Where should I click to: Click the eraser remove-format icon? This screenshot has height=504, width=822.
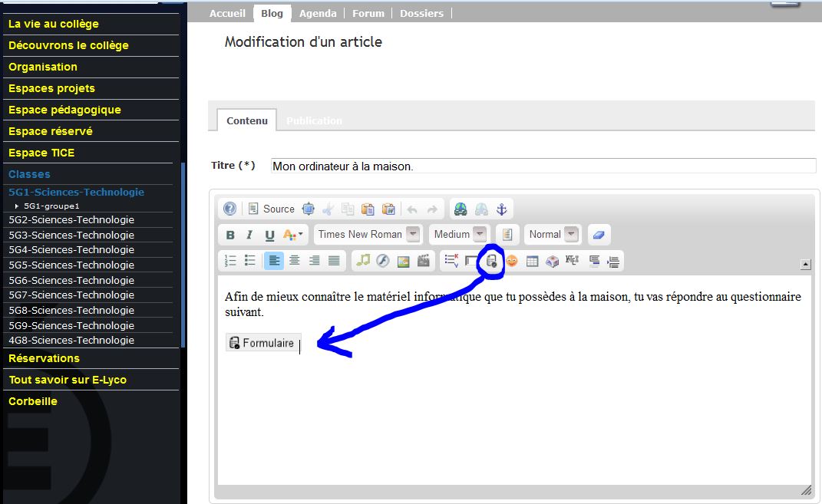tap(600, 235)
